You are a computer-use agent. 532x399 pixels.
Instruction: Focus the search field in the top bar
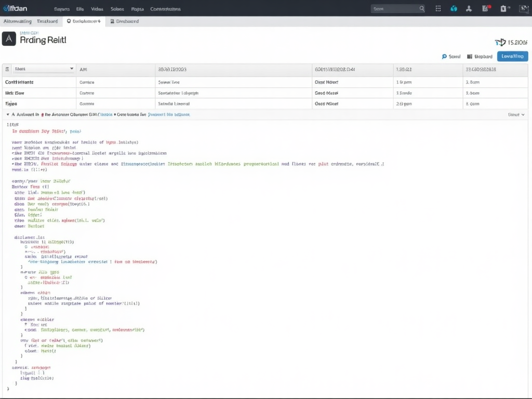pyautogui.click(x=397, y=8)
